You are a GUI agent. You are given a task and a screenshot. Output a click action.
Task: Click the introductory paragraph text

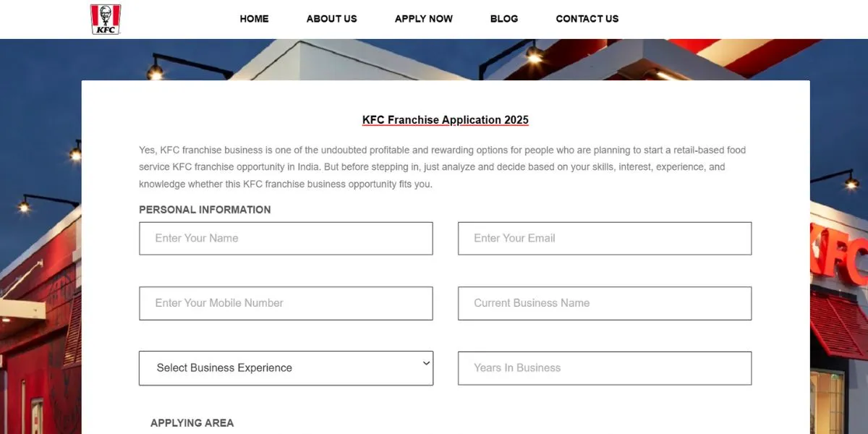coord(441,166)
